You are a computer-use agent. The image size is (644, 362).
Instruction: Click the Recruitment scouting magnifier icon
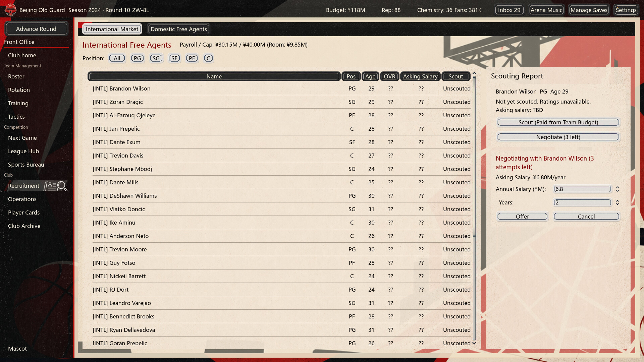click(x=62, y=186)
